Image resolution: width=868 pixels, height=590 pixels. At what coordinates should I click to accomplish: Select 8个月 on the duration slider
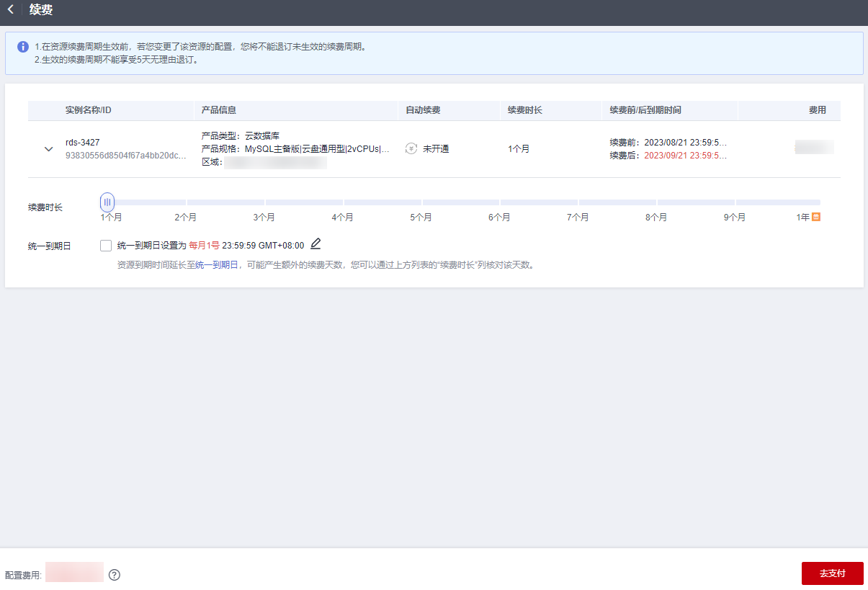coord(656,217)
